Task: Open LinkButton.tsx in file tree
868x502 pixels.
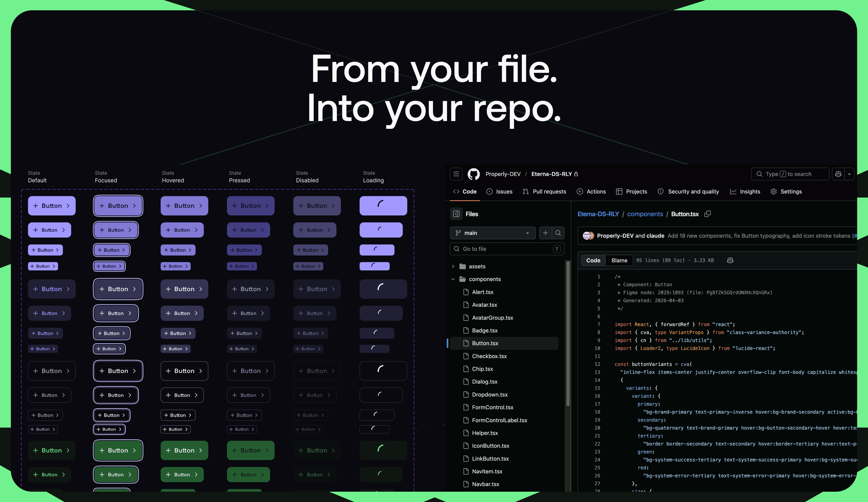Action: tap(490, 459)
